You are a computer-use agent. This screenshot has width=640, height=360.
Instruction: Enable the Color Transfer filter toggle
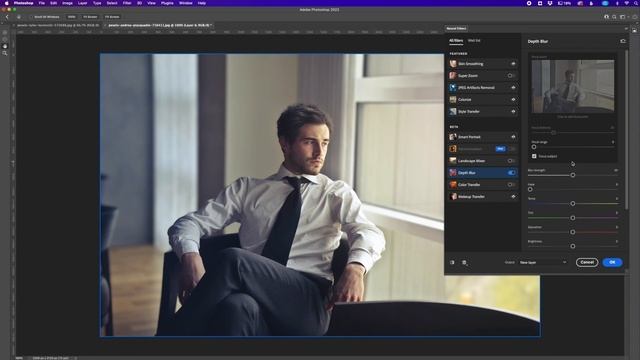coord(511,184)
